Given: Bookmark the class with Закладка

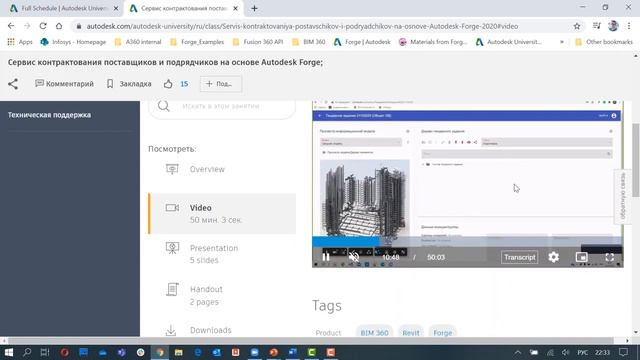Looking at the screenshot, I should point(129,84).
